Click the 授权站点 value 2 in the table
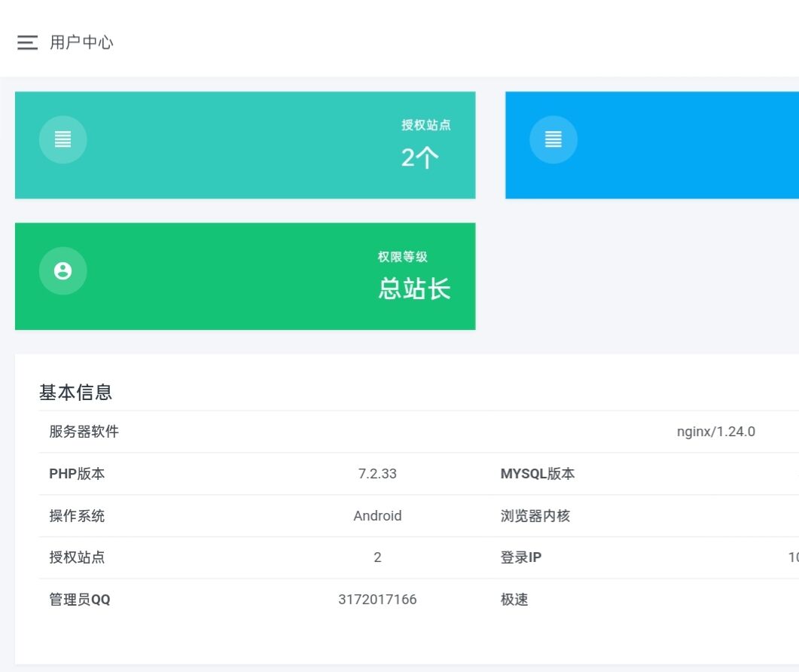Screen dimensions: 799x672 (x=377, y=557)
